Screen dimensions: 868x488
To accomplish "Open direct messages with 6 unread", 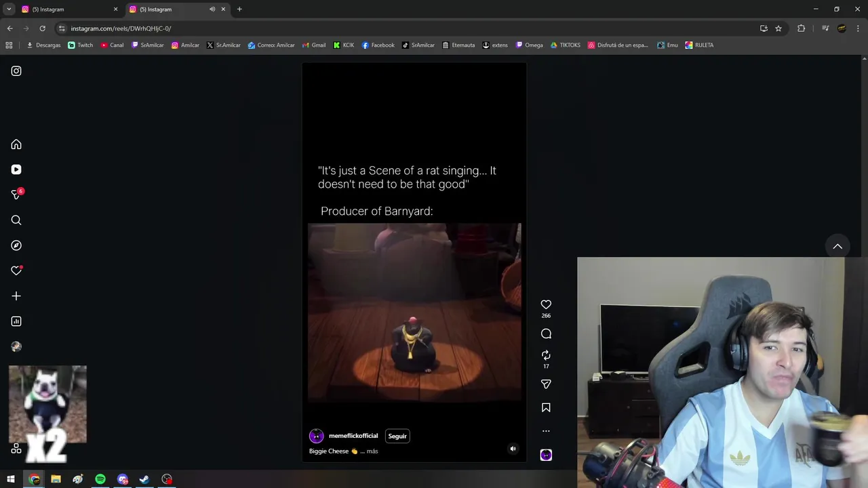I will click(x=16, y=195).
